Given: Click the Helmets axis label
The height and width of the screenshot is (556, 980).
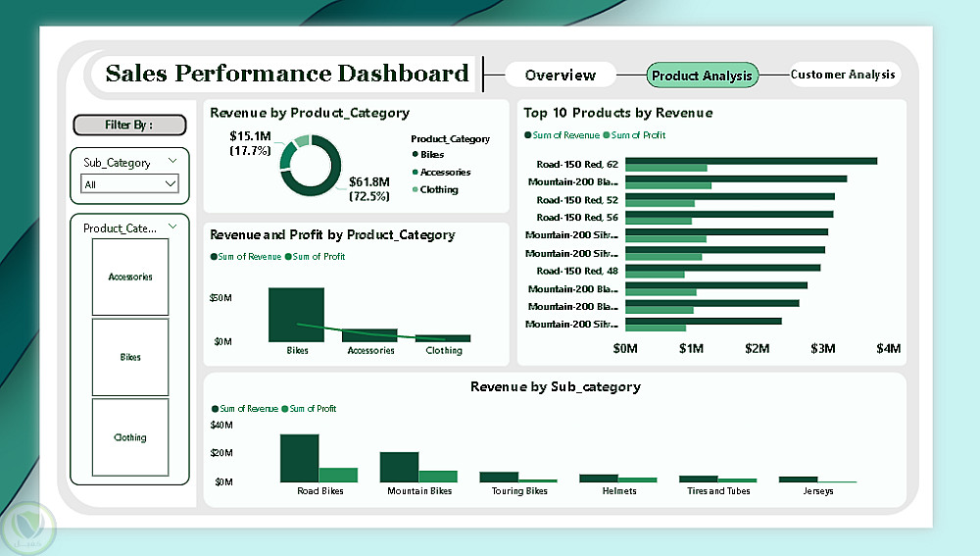Looking at the screenshot, I should pyautogui.click(x=619, y=491).
